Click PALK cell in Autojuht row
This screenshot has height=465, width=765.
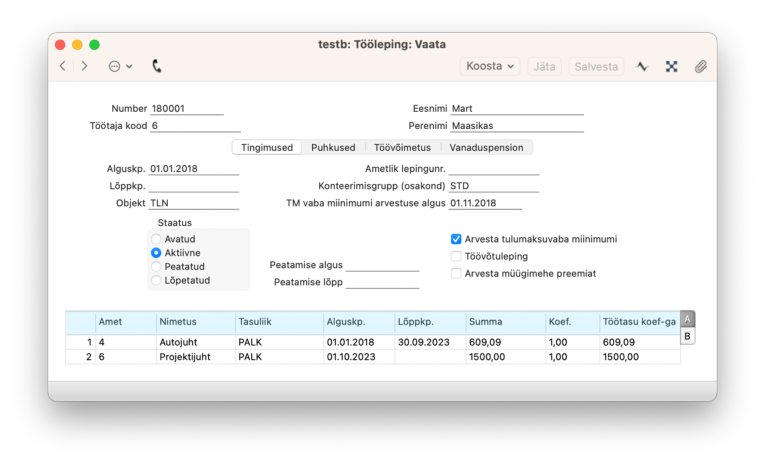coord(279,342)
